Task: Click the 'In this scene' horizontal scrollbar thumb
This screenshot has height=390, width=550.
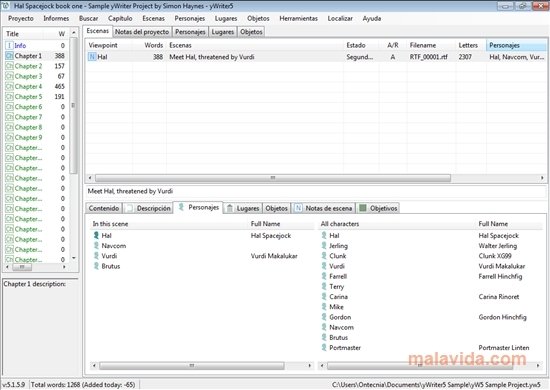Action: (x=192, y=365)
